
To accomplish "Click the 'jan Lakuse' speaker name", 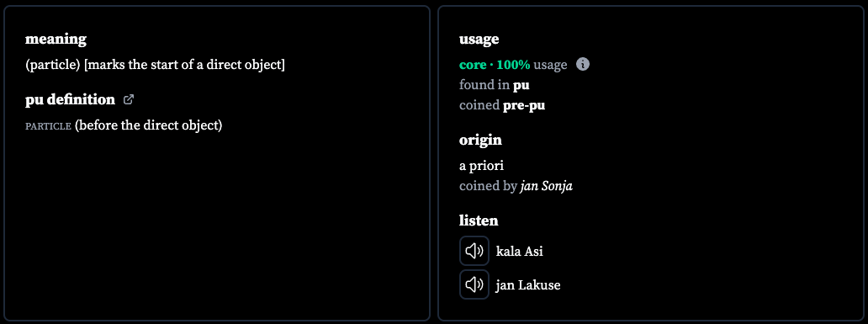I will [528, 285].
